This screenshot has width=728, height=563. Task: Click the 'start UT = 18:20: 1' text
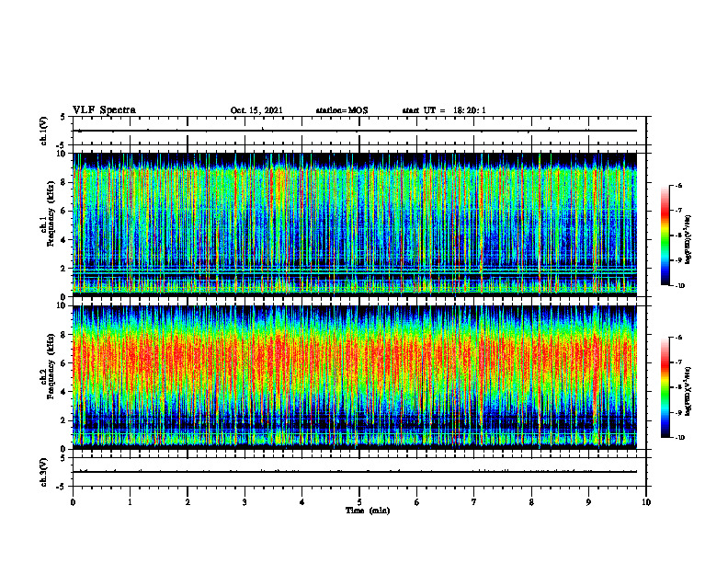[x=444, y=110]
